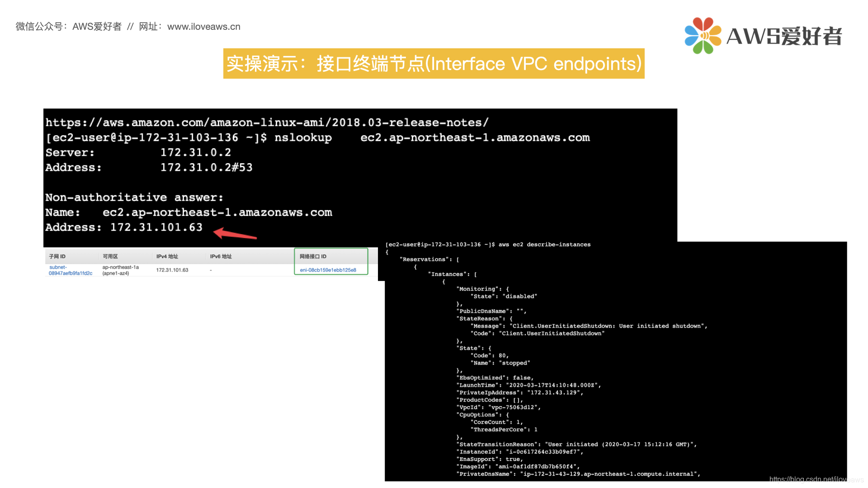Click the "InstanceId" i-0c617264c33b09ef7 line
This screenshot has height=488, width=868.
coord(520,452)
